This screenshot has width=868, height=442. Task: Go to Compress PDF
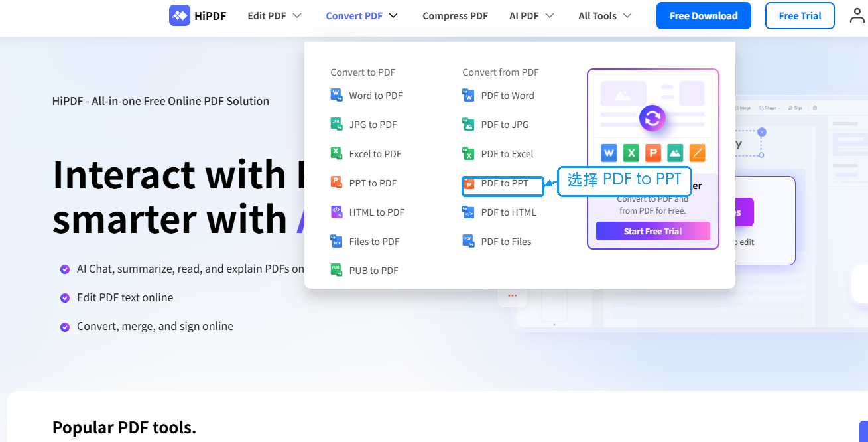pos(455,15)
